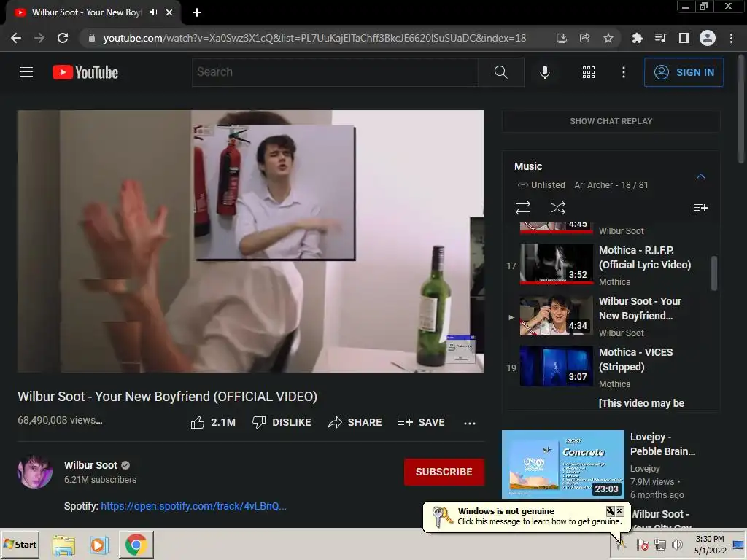Click the search magnifier button

coord(500,72)
